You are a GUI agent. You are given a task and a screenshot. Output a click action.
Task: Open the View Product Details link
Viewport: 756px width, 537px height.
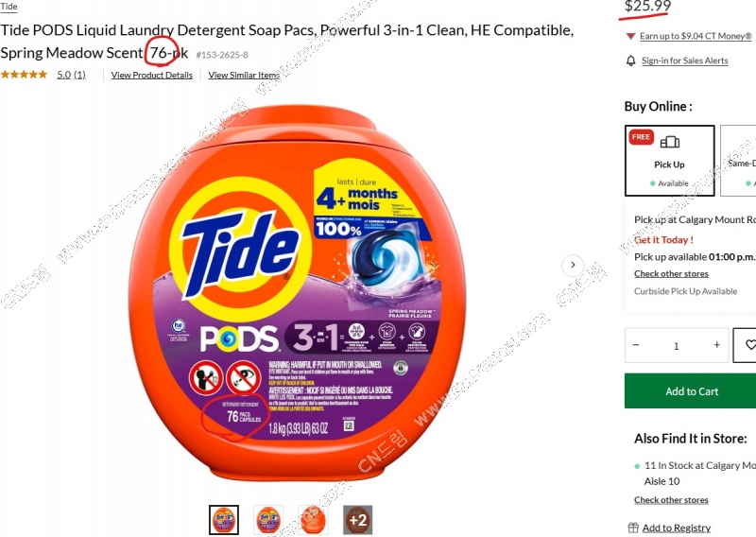pos(152,76)
